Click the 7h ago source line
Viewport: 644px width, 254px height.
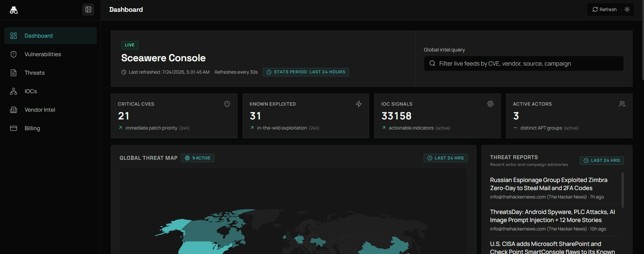tap(547, 197)
